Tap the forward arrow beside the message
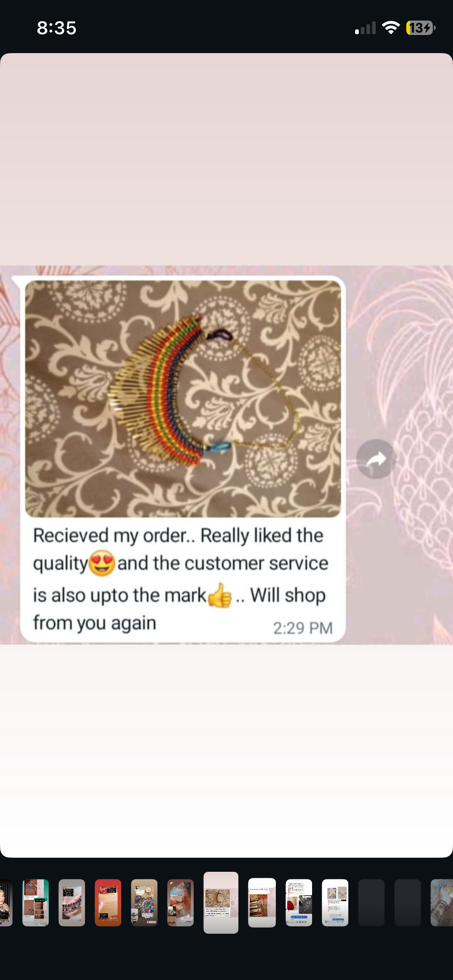 coord(376,459)
